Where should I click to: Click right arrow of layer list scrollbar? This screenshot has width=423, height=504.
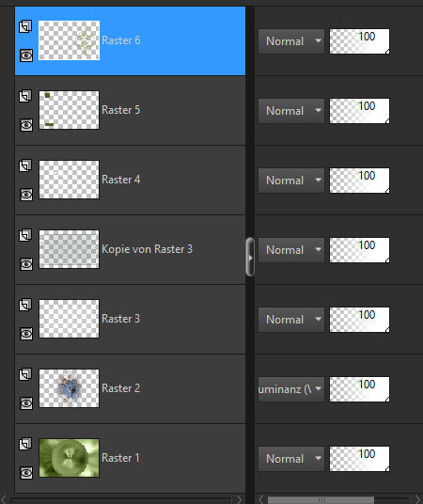(239, 499)
